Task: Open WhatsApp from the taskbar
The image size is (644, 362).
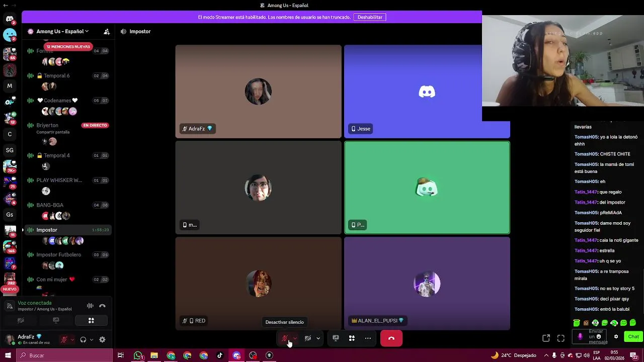Action: click(138, 355)
